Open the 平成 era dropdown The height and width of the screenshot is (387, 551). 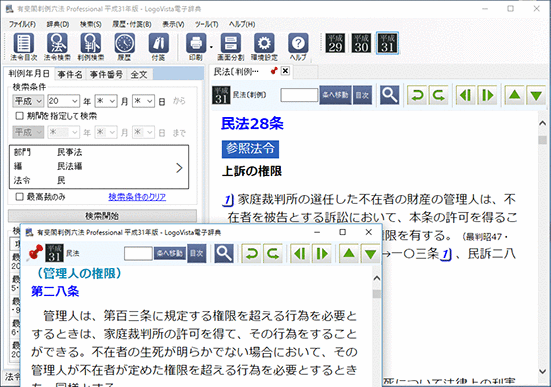[28, 101]
